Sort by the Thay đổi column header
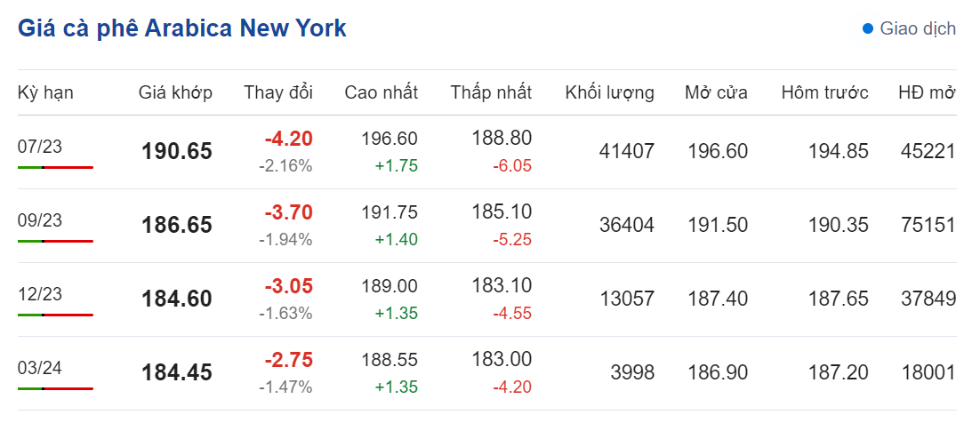Image resolution: width=980 pixels, height=423 pixels. click(x=278, y=92)
